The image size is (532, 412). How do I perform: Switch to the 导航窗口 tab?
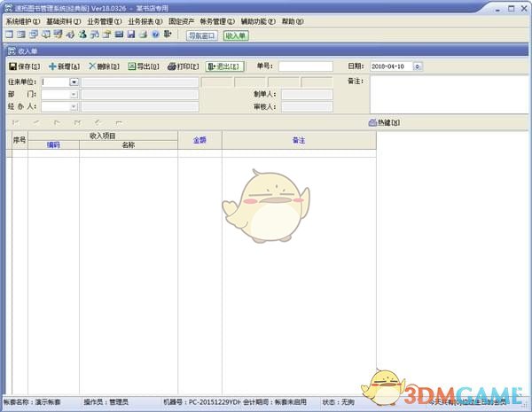202,35
